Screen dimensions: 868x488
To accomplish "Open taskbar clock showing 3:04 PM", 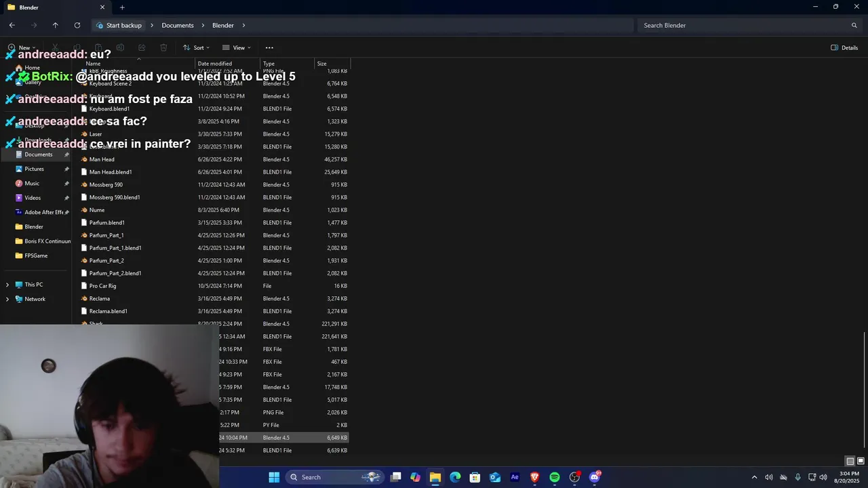I will click(848, 477).
